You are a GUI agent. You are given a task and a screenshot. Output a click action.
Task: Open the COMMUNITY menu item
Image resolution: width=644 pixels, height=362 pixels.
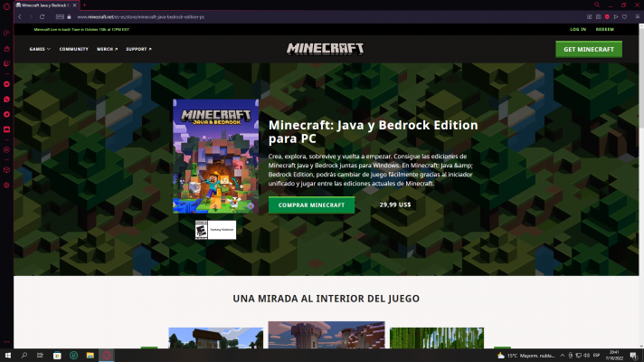point(73,49)
